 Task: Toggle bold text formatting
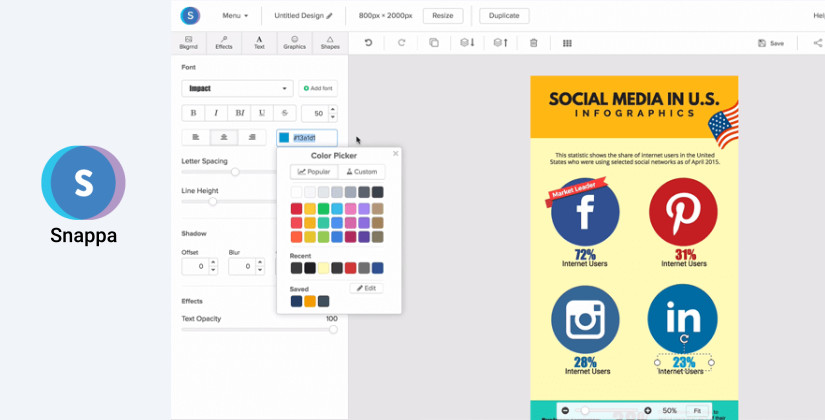pos(193,113)
